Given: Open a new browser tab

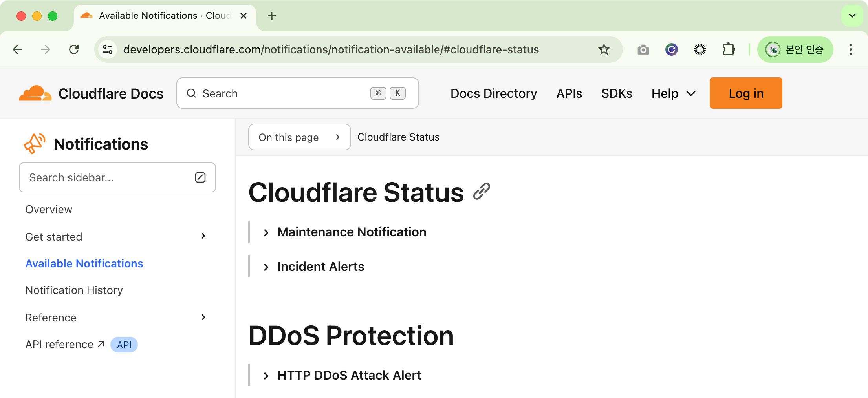Looking at the screenshot, I should [x=271, y=16].
